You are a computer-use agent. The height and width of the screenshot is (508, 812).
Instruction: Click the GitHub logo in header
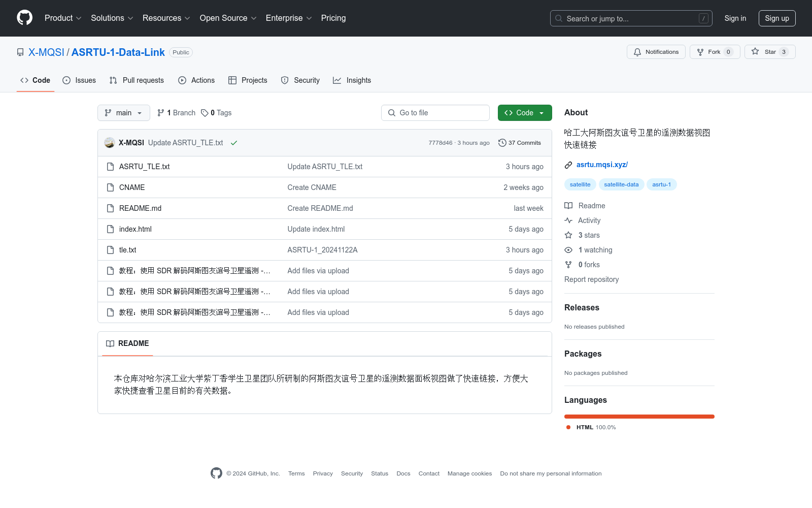(24, 18)
